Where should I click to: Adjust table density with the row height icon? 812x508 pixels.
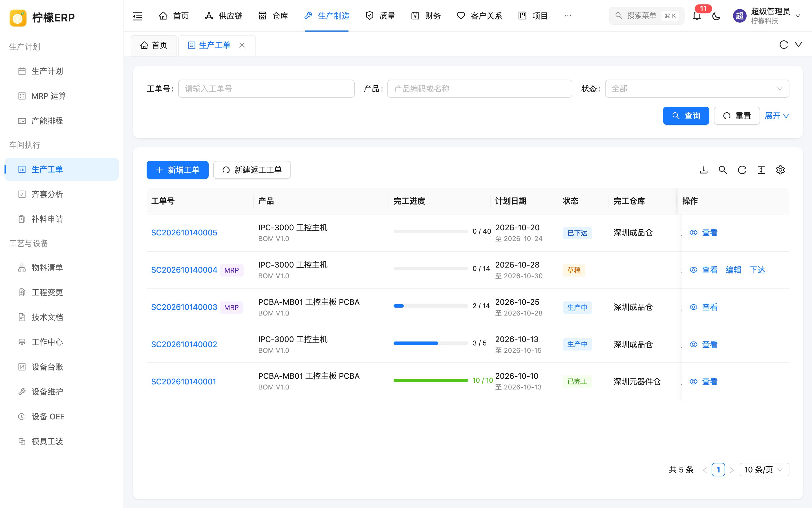tap(761, 170)
